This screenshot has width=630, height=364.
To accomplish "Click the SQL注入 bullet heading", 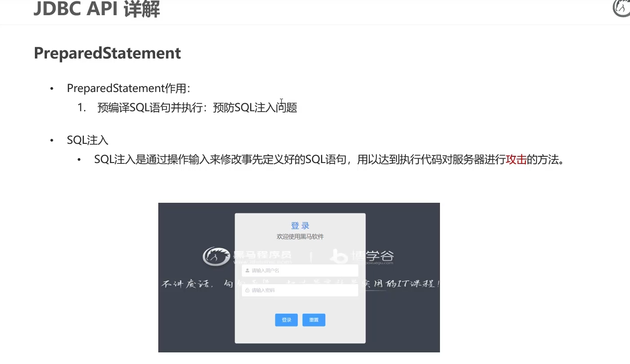I will (88, 140).
